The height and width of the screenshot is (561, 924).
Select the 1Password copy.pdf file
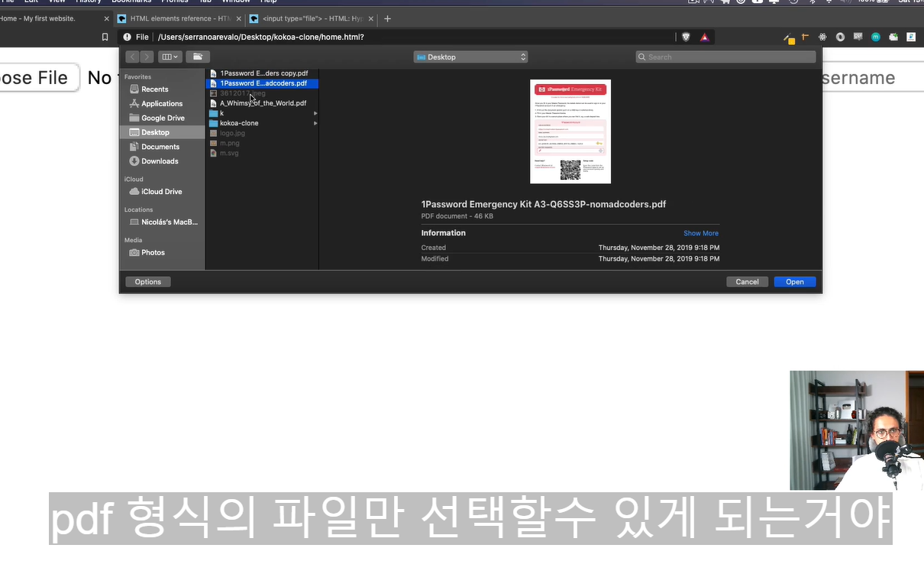(x=262, y=73)
